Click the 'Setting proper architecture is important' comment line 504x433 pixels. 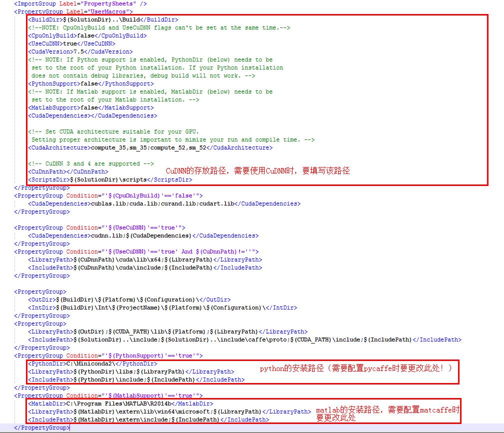coord(173,139)
